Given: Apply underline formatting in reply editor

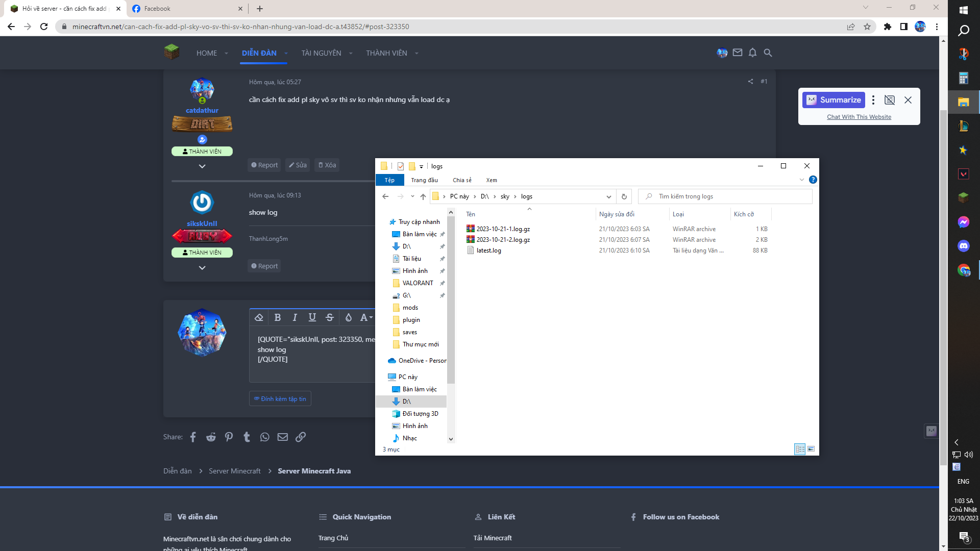Looking at the screenshot, I should click(x=312, y=317).
